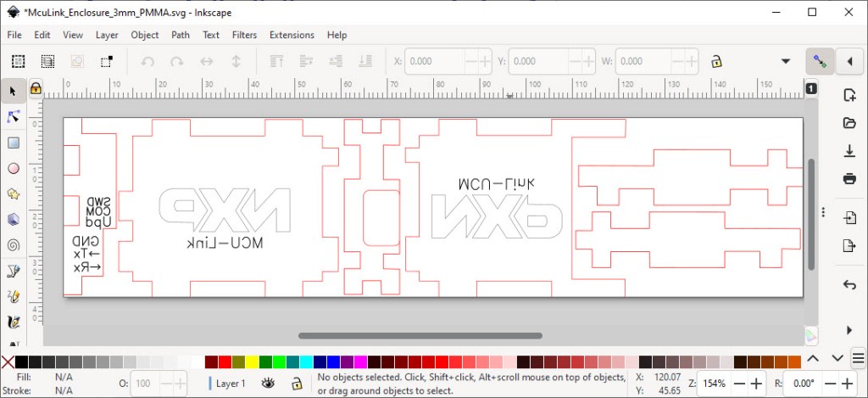Open the Layer 1 layer selector
This screenshot has height=398, width=868.
coord(230,384)
